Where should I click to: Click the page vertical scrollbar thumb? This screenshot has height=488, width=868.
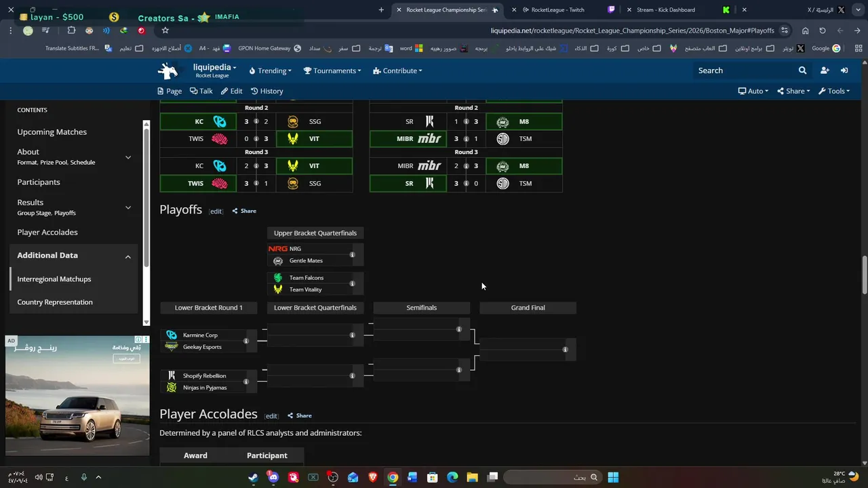coord(864,275)
